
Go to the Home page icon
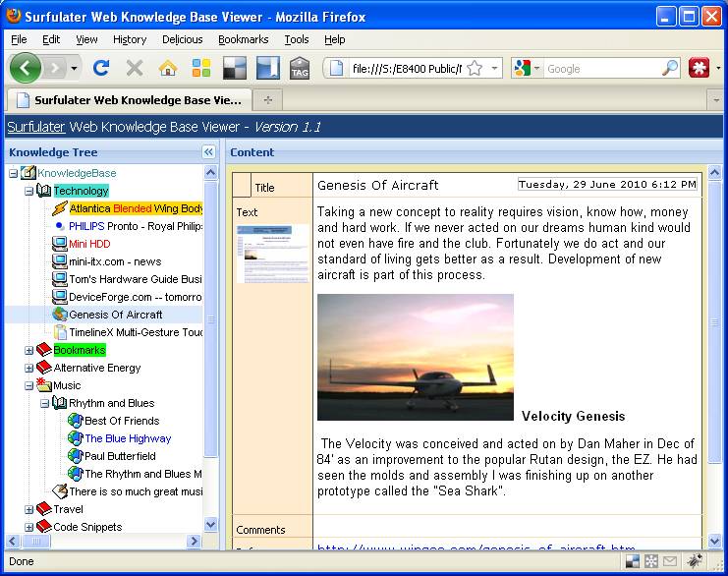click(x=168, y=68)
